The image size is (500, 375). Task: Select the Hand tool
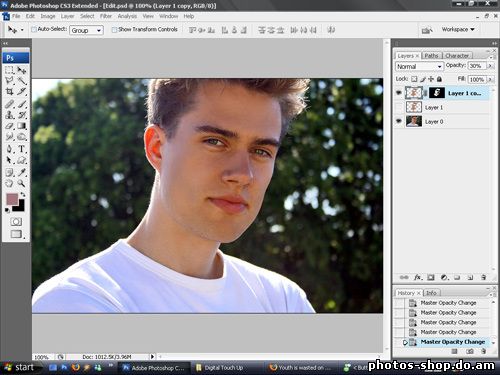[9, 183]
